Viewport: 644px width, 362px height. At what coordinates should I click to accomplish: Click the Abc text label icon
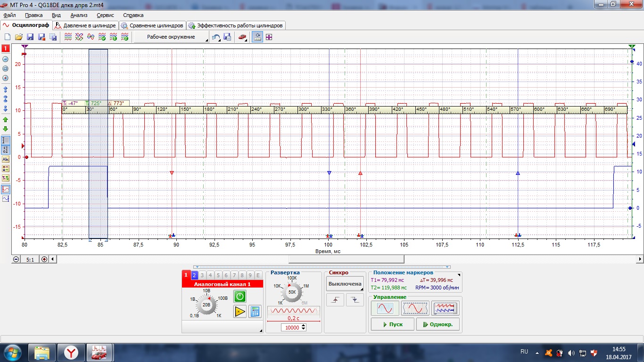tap(6, 159)
